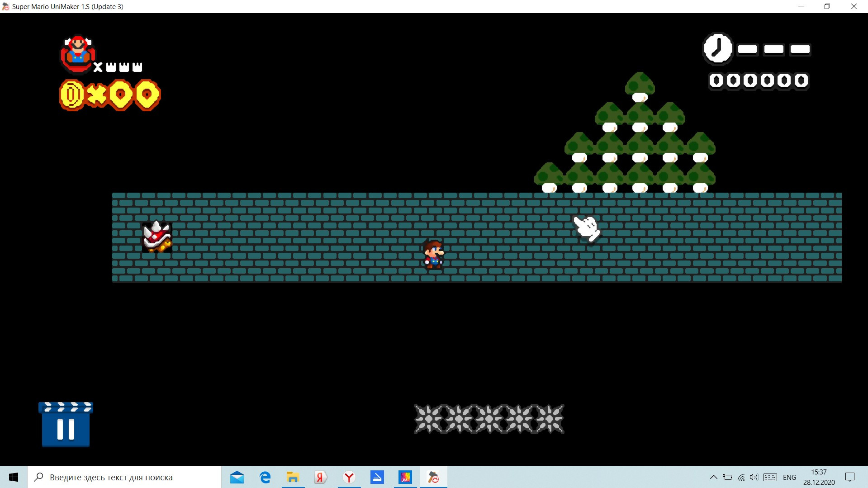Click the score counter display
868x488 pixels.
point(759,81)
